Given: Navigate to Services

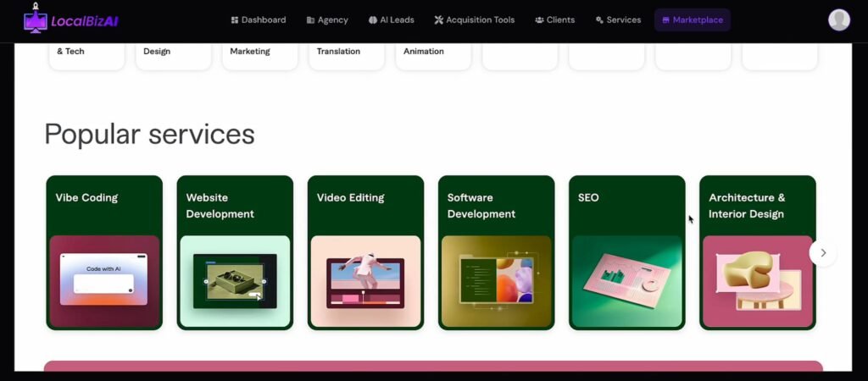Looking at the screenshot, I should (618, 19).
